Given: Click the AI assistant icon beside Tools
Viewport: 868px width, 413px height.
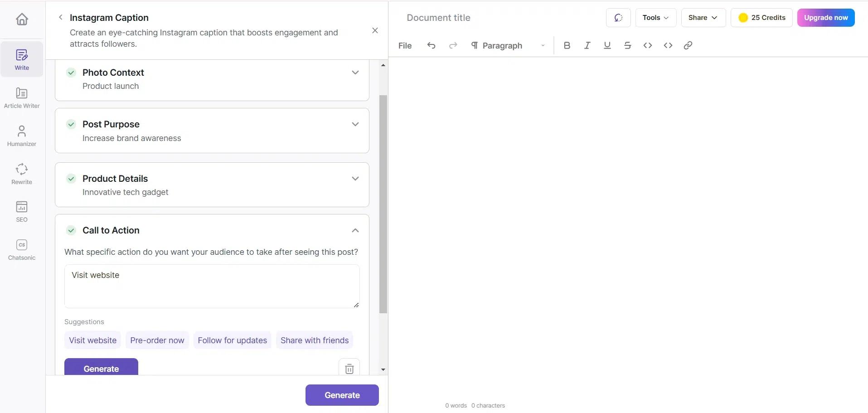Looking at the screenshot, I should (618, 18).
